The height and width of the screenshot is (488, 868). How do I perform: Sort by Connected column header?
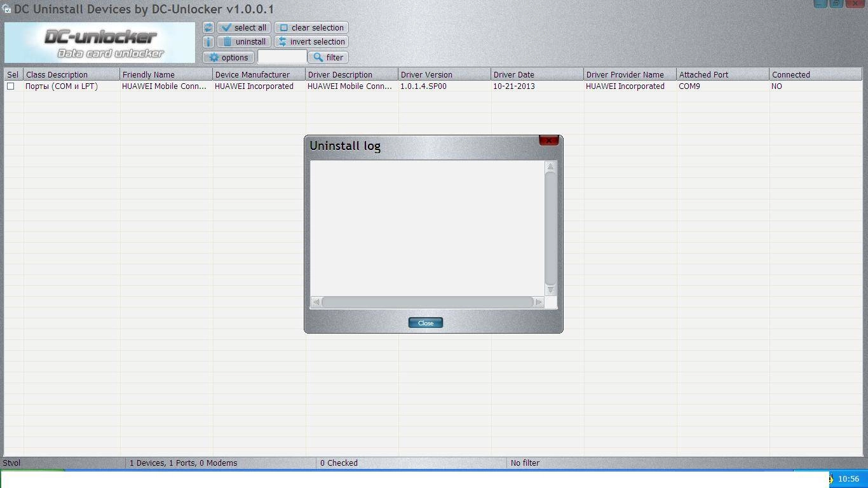pyautogui.click(x=816, y=74)
